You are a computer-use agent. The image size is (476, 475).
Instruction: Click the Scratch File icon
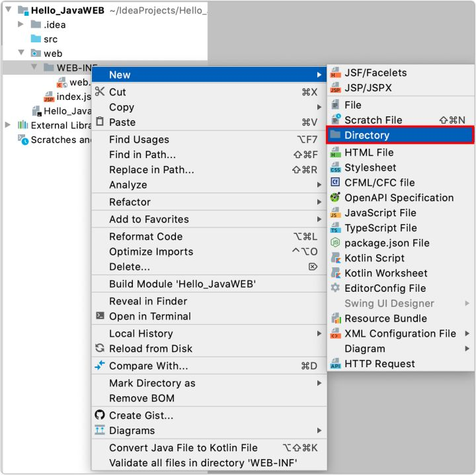pyautogui.click(x=335, y=120)
